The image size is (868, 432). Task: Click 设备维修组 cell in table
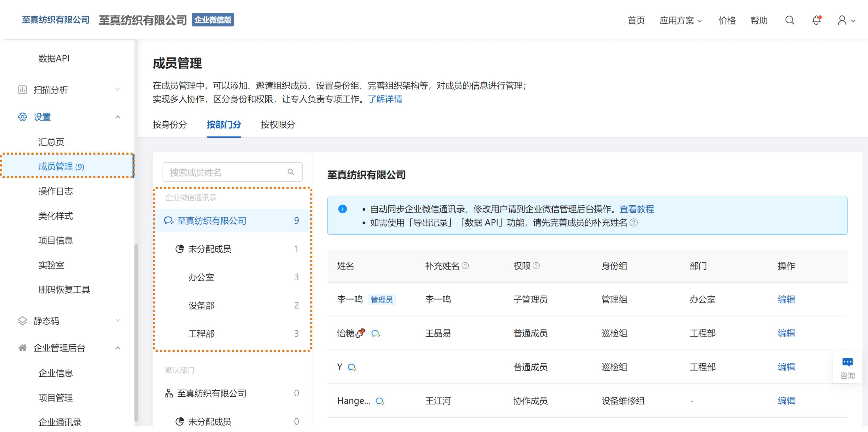(623, 401)
